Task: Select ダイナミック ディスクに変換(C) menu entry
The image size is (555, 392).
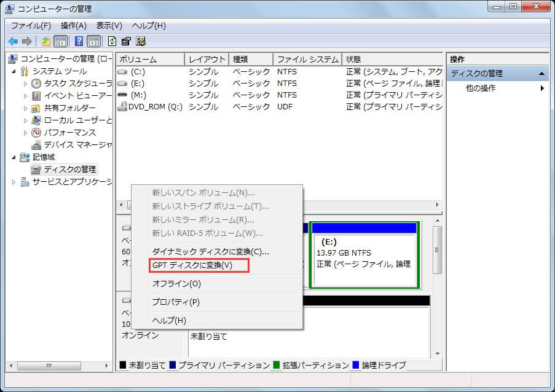Action: coord(210,251)
